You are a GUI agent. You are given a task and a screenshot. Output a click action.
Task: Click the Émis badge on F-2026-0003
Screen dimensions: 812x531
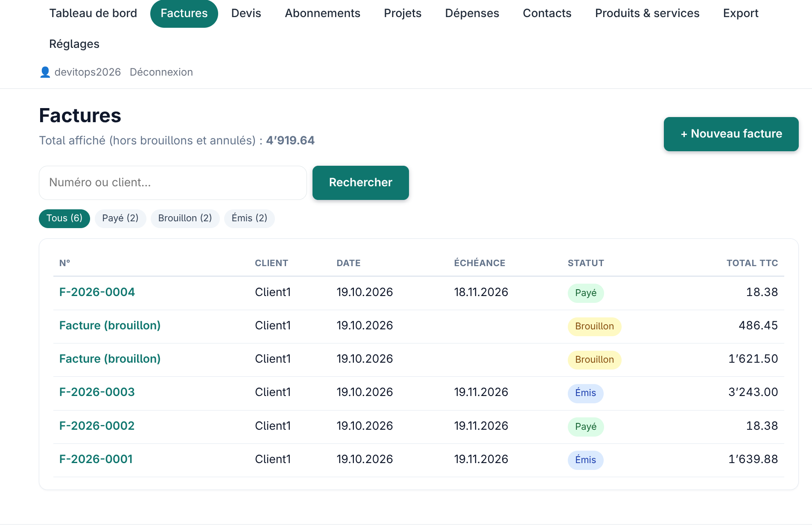point(585,393)
